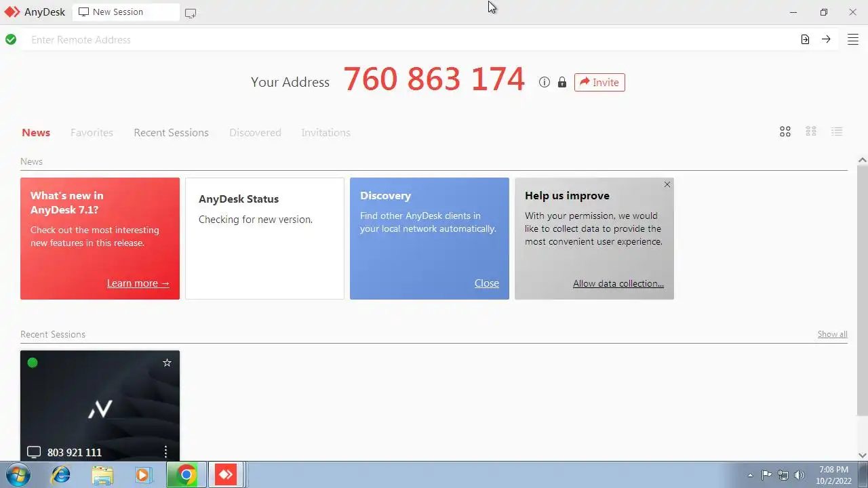The height and width of the screenshot is (488, 868).
Task: Click the connect arrow icon
Action: click(826, 39)
